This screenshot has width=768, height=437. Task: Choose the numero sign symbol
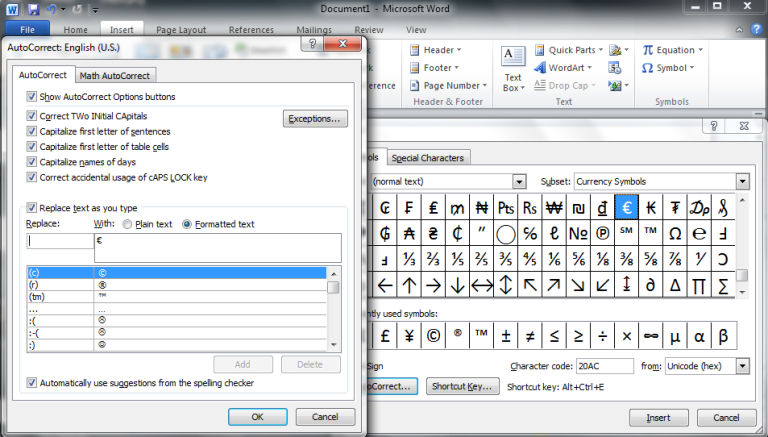coord(578,233)
